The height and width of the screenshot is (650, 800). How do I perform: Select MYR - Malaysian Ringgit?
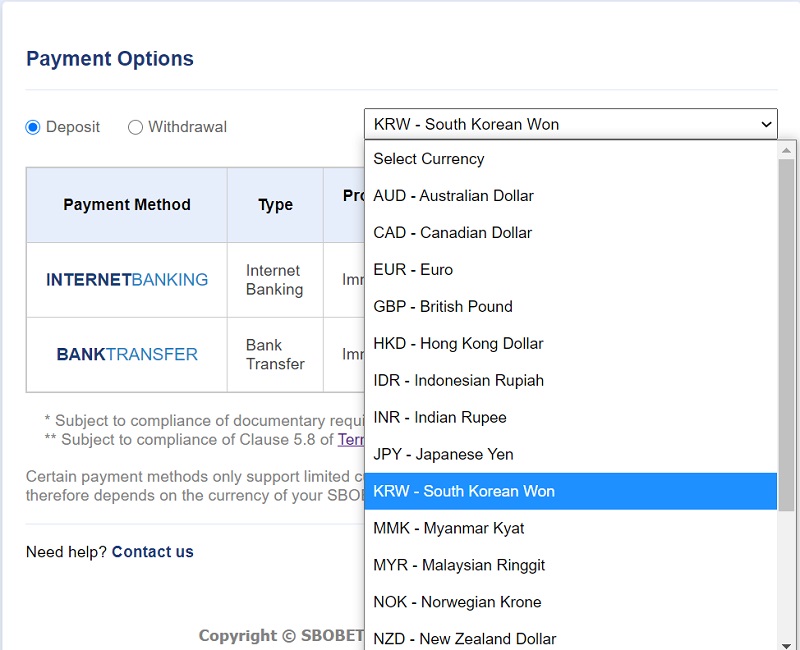pos(570,565)
